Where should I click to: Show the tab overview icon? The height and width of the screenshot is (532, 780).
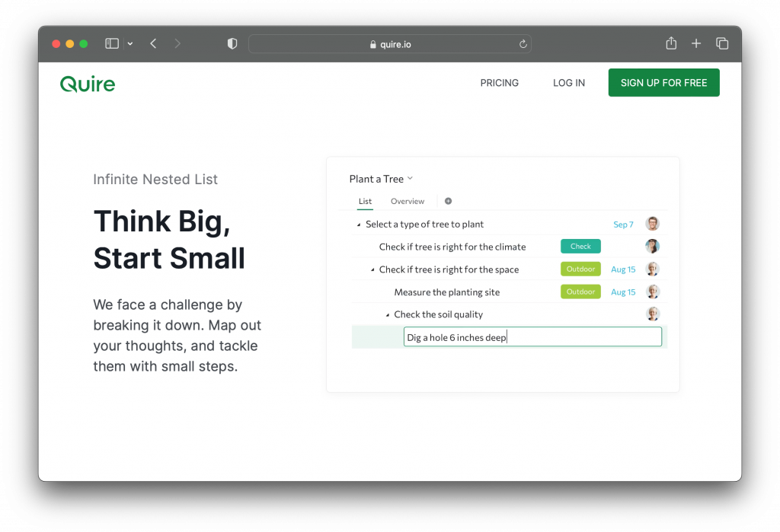722,43
